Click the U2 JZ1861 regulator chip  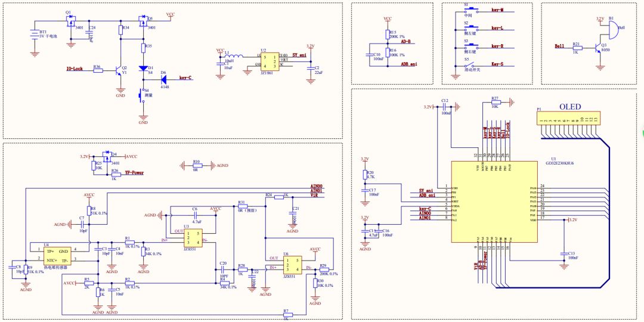click(269, 61)
